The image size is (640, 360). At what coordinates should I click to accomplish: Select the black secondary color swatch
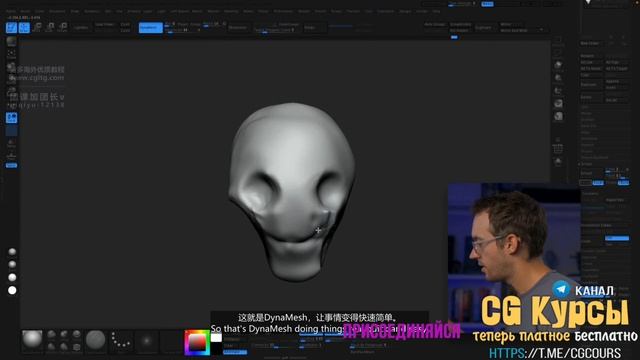click(216, 348)
